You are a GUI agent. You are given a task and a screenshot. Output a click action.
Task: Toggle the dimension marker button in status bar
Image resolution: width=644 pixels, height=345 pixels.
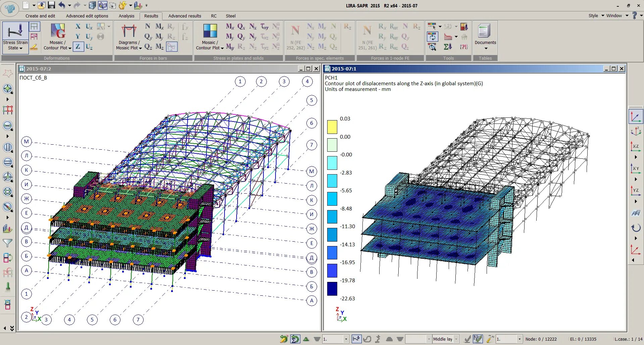coord(356,339)
